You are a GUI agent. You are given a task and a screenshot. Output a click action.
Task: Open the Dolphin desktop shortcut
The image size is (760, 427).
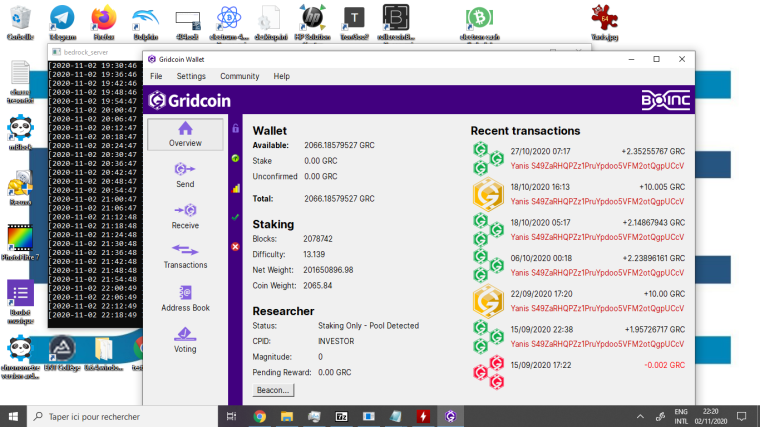tap(145, 22)
